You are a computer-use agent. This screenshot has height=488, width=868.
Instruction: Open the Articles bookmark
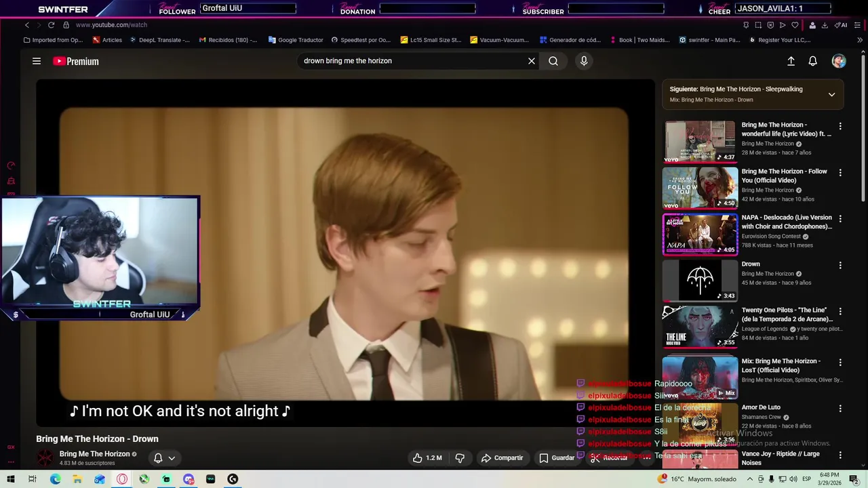tap(107, 40)
